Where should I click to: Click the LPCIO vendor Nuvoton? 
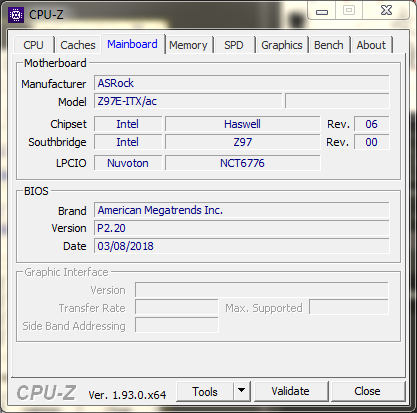coord(128,163)
